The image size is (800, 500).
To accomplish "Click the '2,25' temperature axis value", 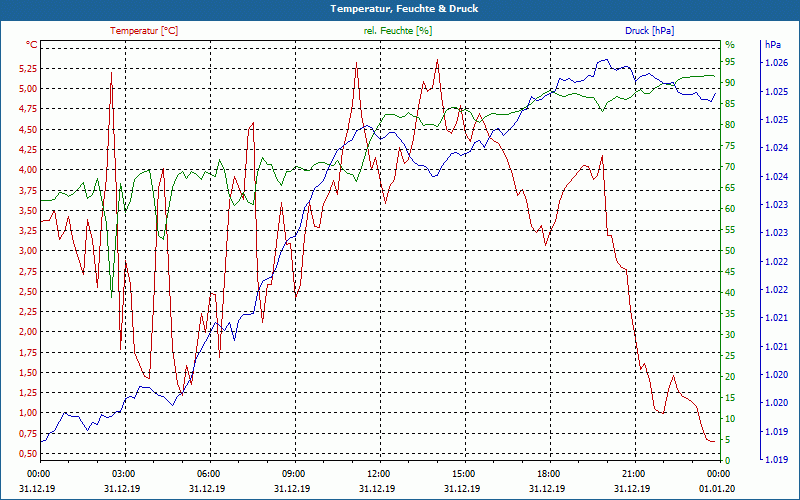I will (x=28, y=311).
